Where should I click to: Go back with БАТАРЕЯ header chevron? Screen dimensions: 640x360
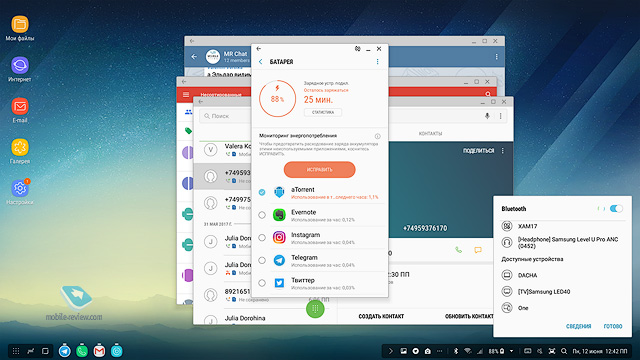261,62
